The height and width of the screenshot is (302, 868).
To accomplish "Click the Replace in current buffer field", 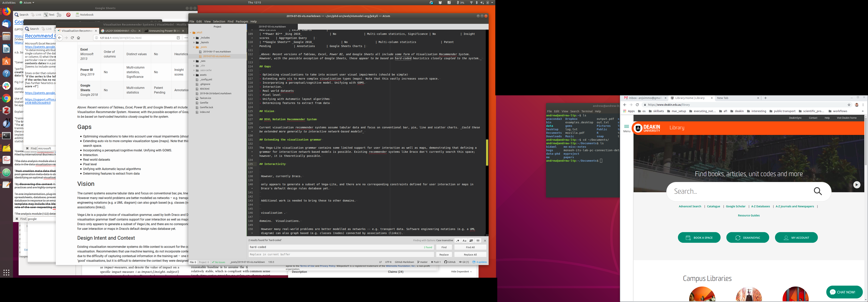I will point(341,255).
